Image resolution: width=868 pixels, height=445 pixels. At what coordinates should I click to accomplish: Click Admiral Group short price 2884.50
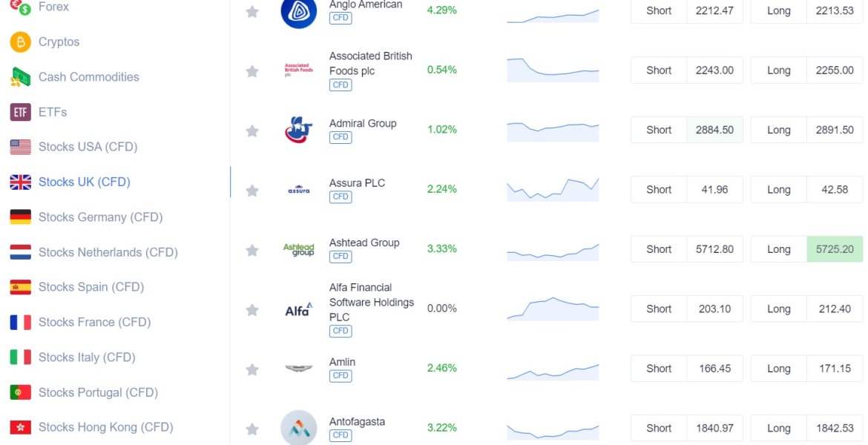pyautogui.click(x=714, y=130)
